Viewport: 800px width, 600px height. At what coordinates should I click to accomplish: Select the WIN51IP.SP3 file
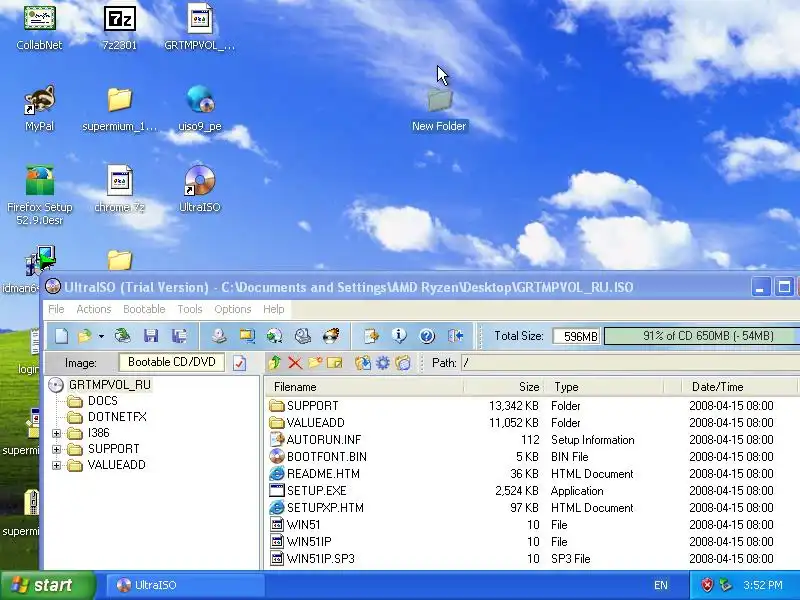pos(320,559)
